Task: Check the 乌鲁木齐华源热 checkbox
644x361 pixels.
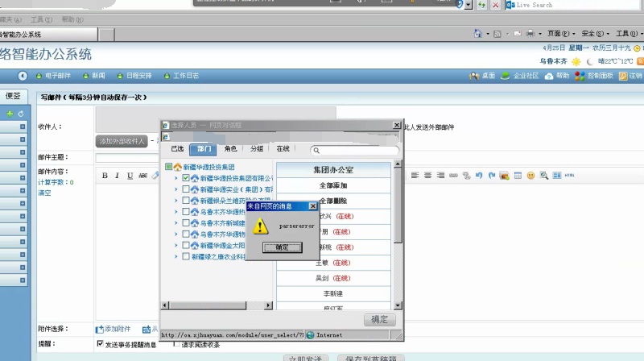Action: (186, 211)
